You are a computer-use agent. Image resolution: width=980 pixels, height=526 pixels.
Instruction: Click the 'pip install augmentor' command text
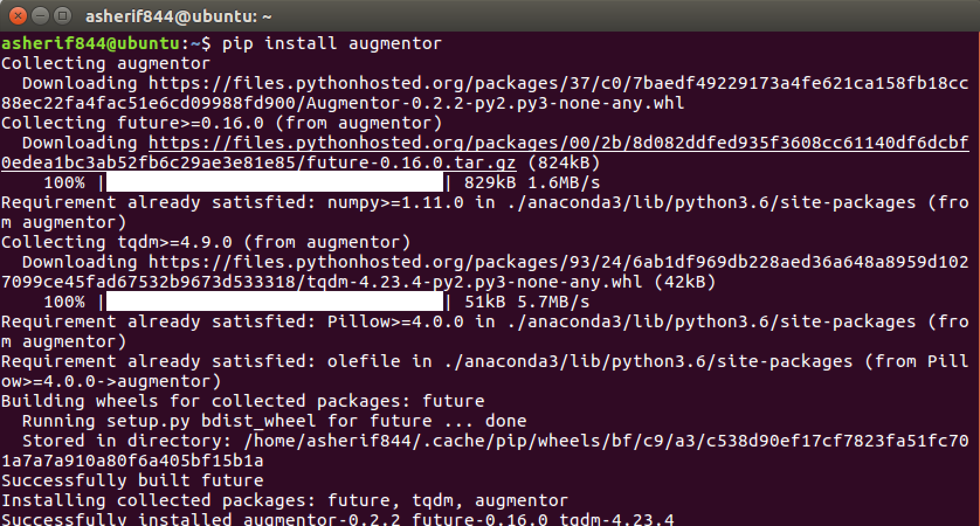pyautogui.click(x=332, y=44)
